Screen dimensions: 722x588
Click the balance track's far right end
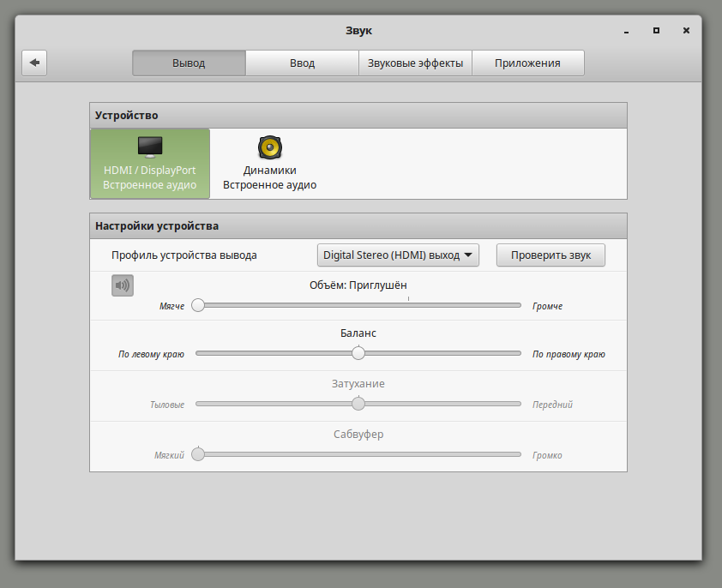point(518,353)
